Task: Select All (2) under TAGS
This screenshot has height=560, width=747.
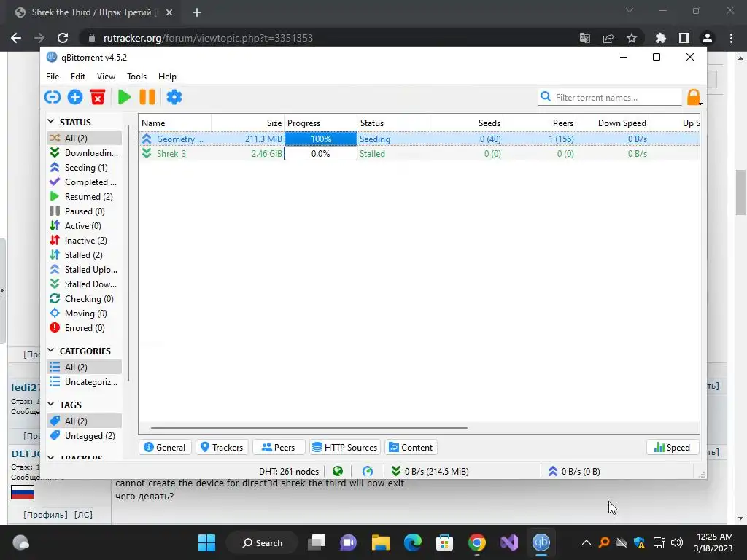Action: [x=85, y=421]
